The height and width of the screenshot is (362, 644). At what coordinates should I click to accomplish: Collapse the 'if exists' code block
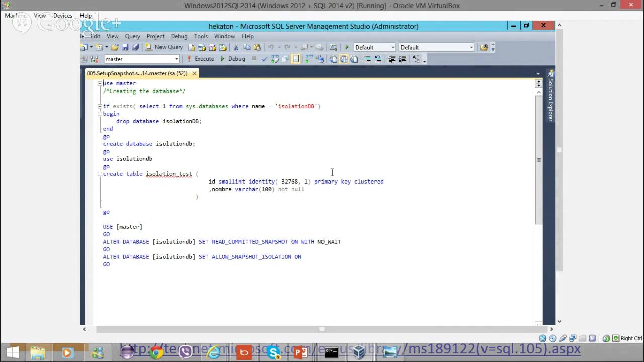[x=100, y=106]
